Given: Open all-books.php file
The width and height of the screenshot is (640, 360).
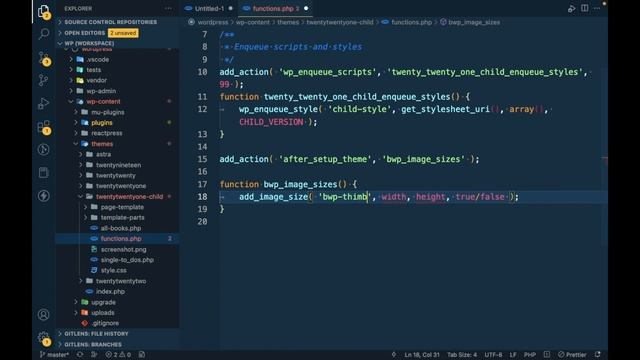Looking at the screenshot, I should 121,228.
